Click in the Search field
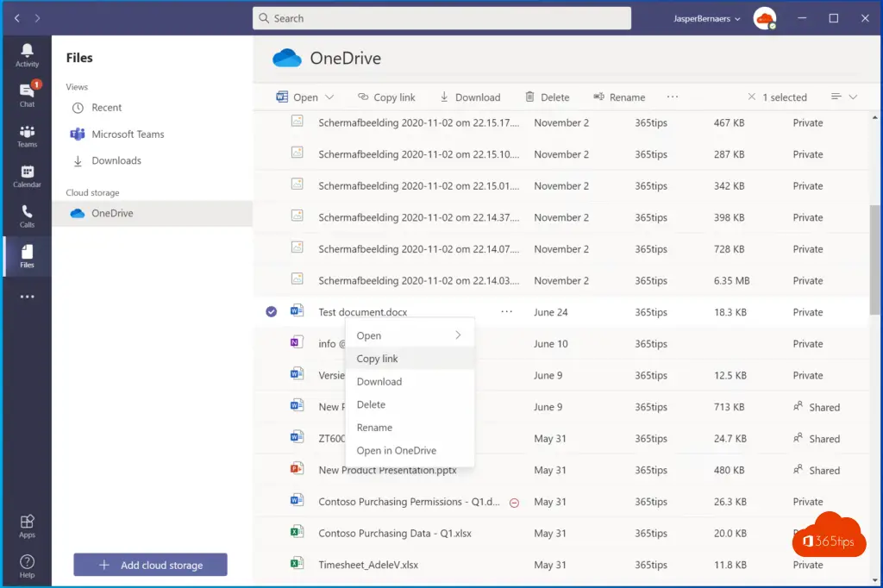The height and width of the screenshot is (588, 883). pyautogui.click(x=442, y=18)
